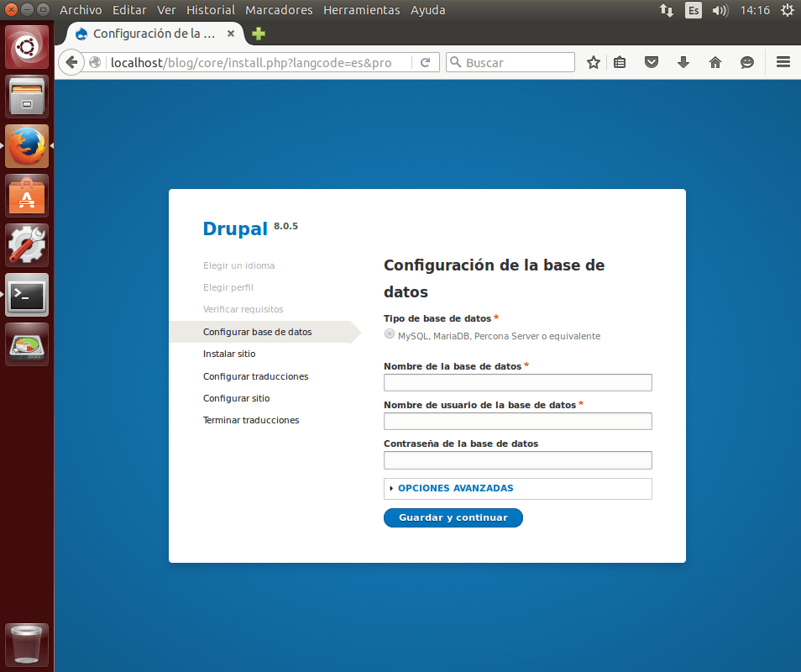Bookmark this page with the star icon

pyautogui.click(x=593, y=62)
